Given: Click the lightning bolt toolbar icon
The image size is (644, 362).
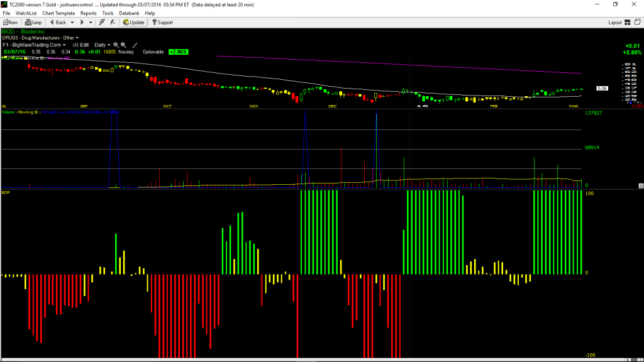Looking at the screenshot, I should click(x=102, y=23).
